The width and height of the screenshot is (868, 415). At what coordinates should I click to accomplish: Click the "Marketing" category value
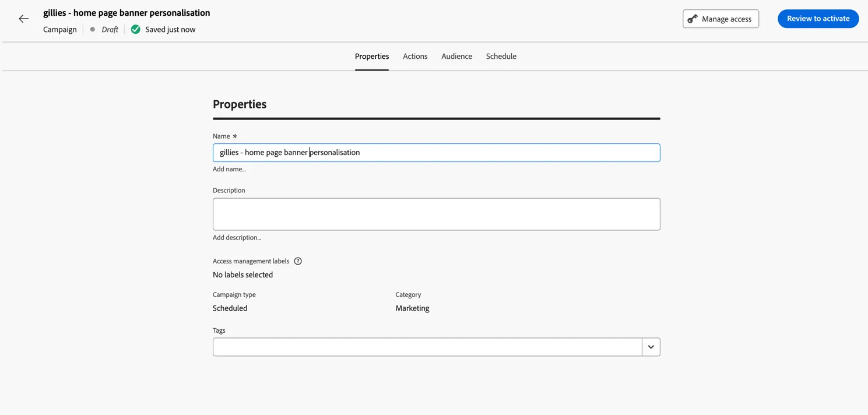[x=412, y=308]
